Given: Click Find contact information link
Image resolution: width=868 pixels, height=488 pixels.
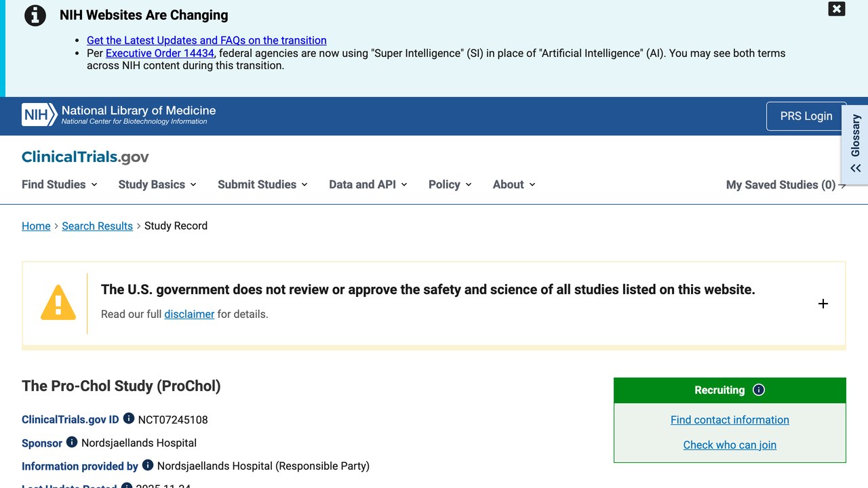Looking at the screenshot, I should click(x=730, y=420).
